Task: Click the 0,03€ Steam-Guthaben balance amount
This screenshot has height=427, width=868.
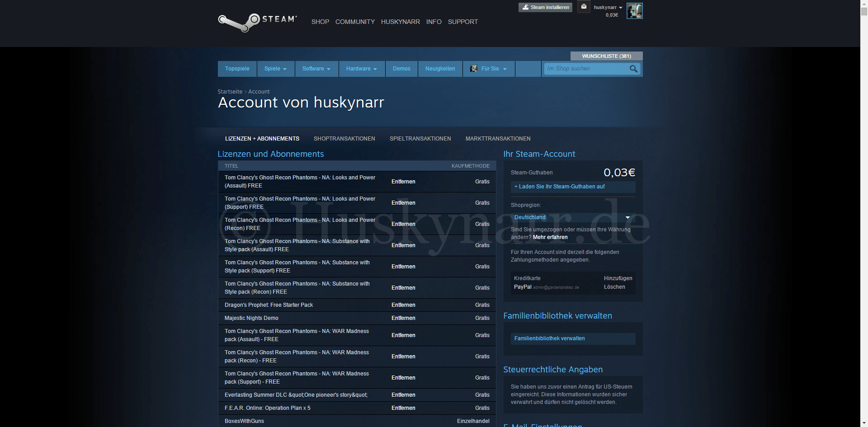Action: [619, 173]
